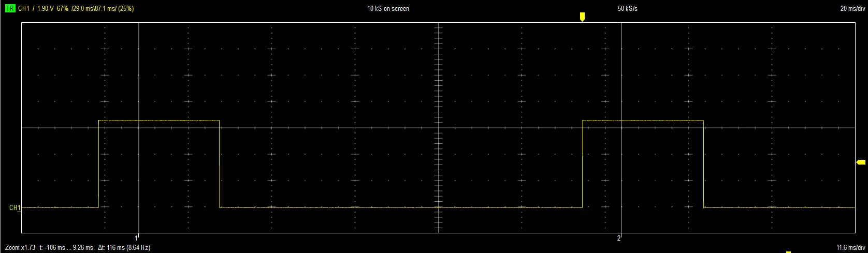Image resolution: width=868 pixels, height=253 pixels.
Task: Click the 20 ms/div timebase readout
Action: coord(852,9)
